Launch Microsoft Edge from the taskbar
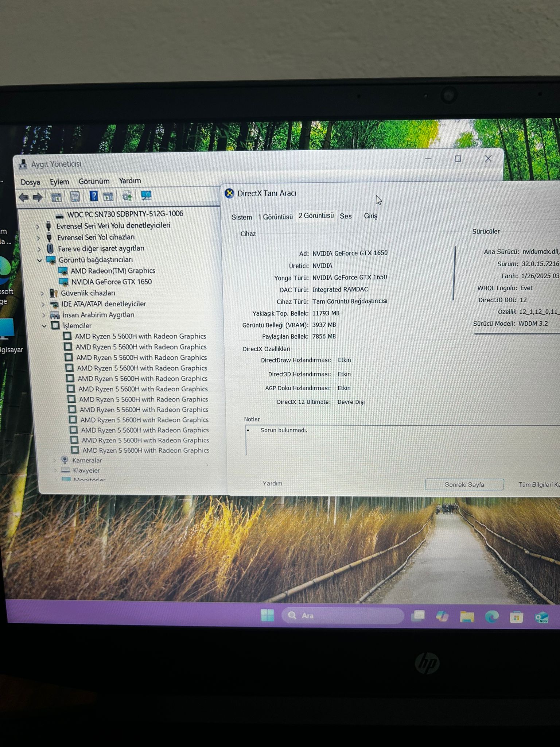The height and width of the screenshot is (747, 560). (x=491, y=617)
